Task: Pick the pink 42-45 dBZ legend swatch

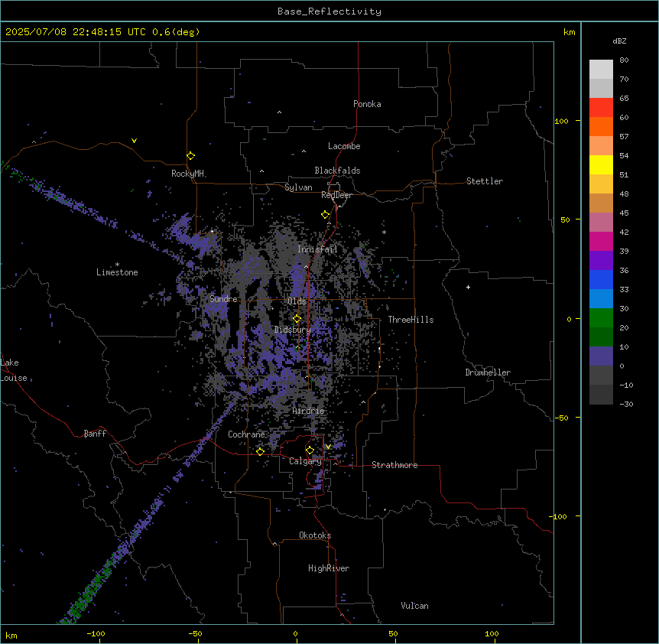Action: pyautogui.click(x=601, y=223)
